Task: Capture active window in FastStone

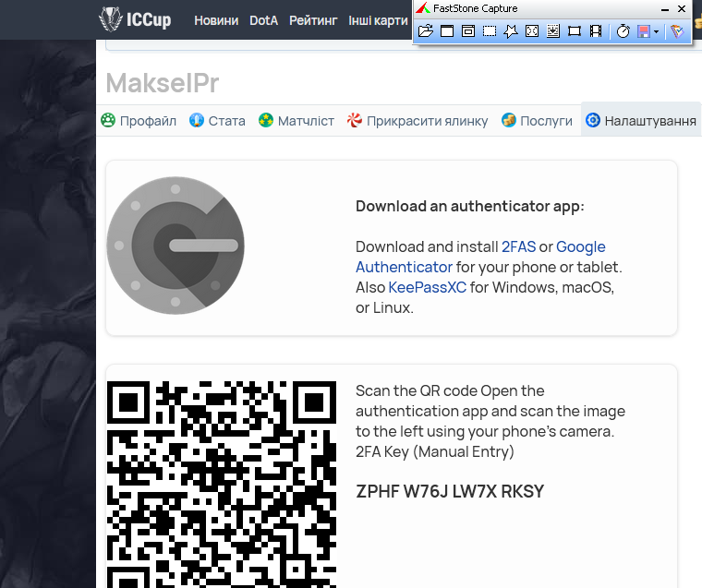Action: [x=447, y=30]
